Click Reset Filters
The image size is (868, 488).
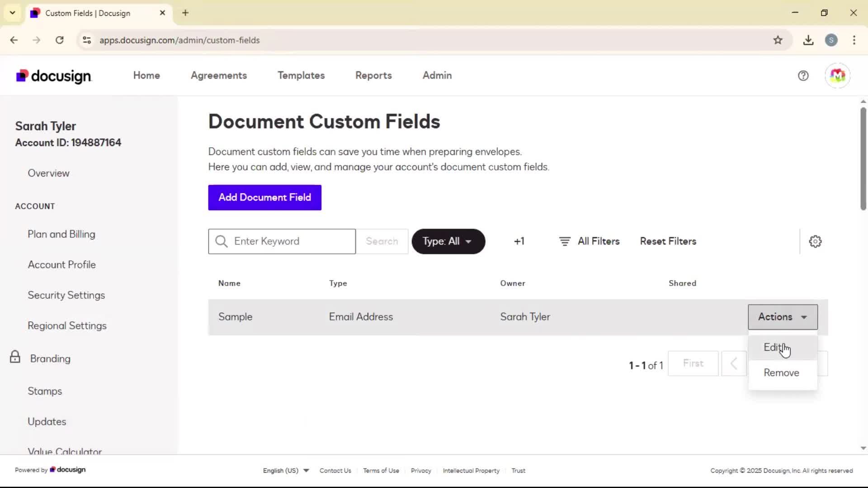[x=668, y=241]
